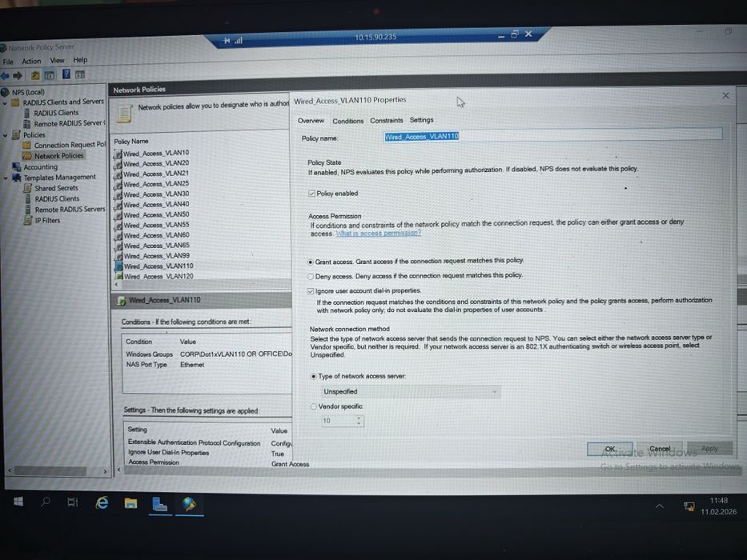Click the Wired_Access_VLAN120 policy icon
The height and width of the screenshot is (560, 747).
[119, 276]
